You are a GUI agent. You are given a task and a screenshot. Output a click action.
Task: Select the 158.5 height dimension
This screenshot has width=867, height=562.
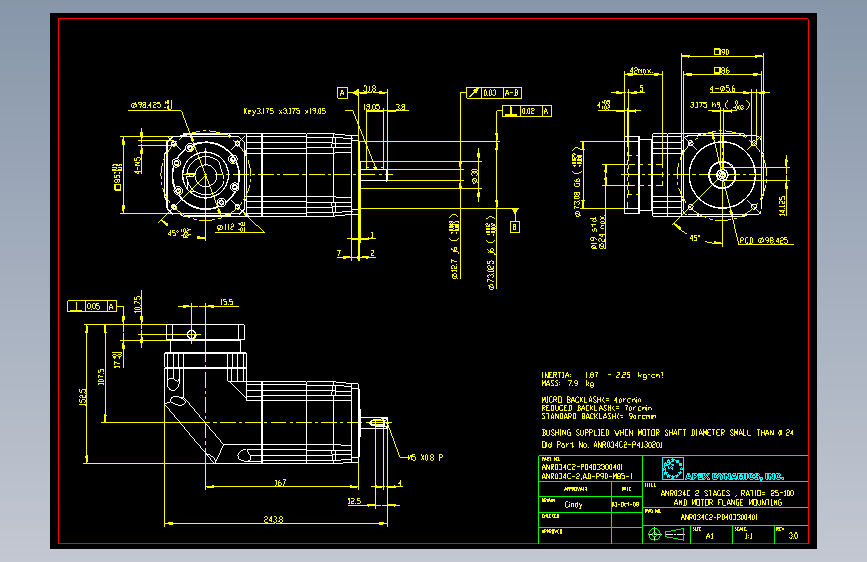pos(83,397)
